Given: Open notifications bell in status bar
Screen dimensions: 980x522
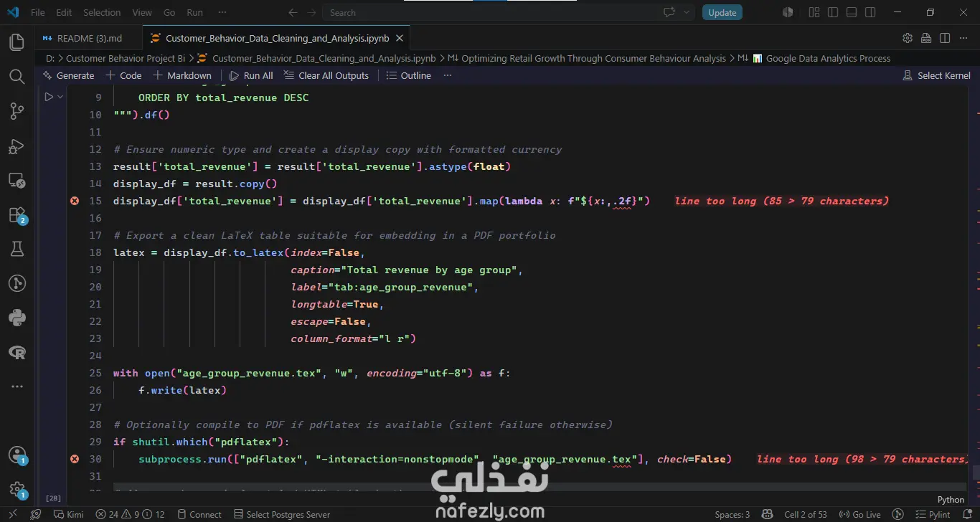Looking at the screenshot, I should click(969, 514).
